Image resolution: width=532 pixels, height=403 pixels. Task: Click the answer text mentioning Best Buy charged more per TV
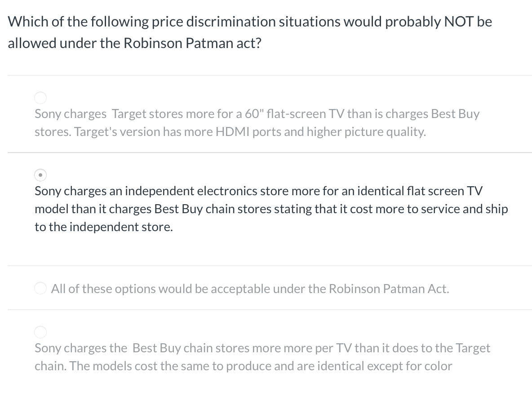click(x=262, y=348)
